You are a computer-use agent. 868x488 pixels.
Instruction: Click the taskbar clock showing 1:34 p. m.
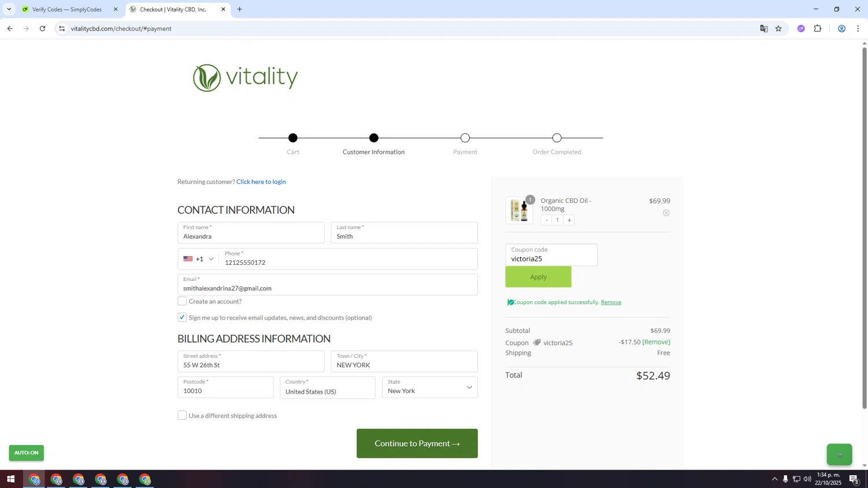click(828, 479)
